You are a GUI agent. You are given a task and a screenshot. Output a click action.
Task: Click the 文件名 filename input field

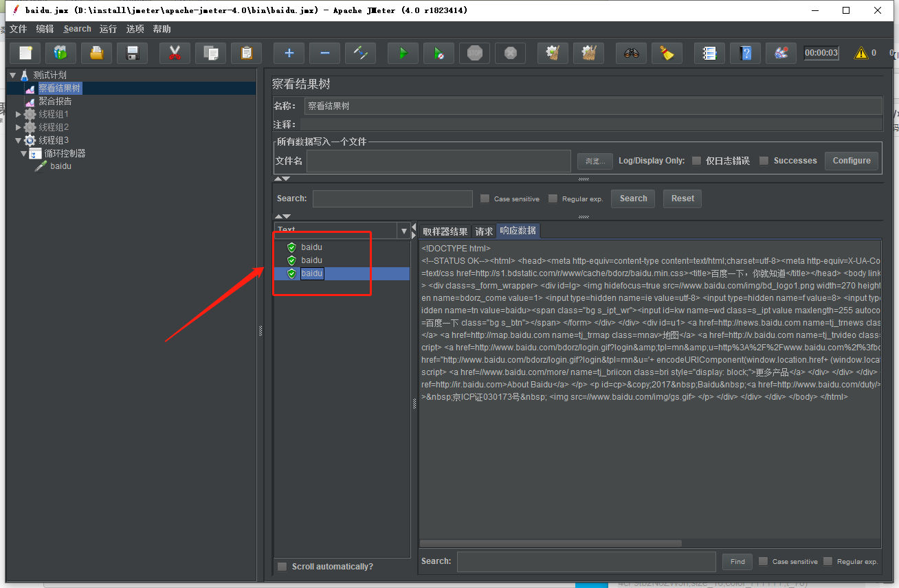pos(439,161)
